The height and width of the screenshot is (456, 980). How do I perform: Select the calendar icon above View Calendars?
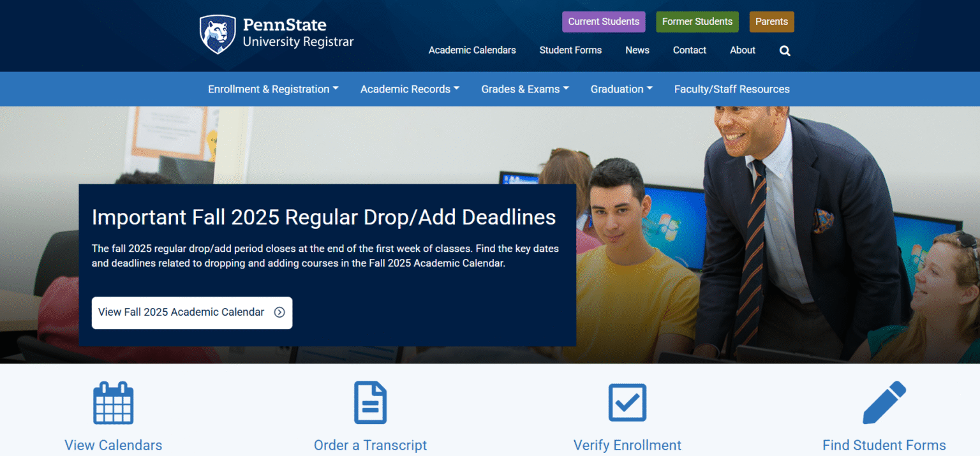tap(113, 402)
